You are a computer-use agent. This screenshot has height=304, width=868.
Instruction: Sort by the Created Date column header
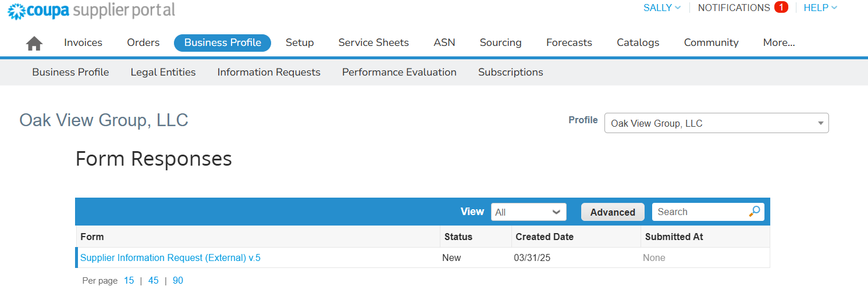(545, 237)
